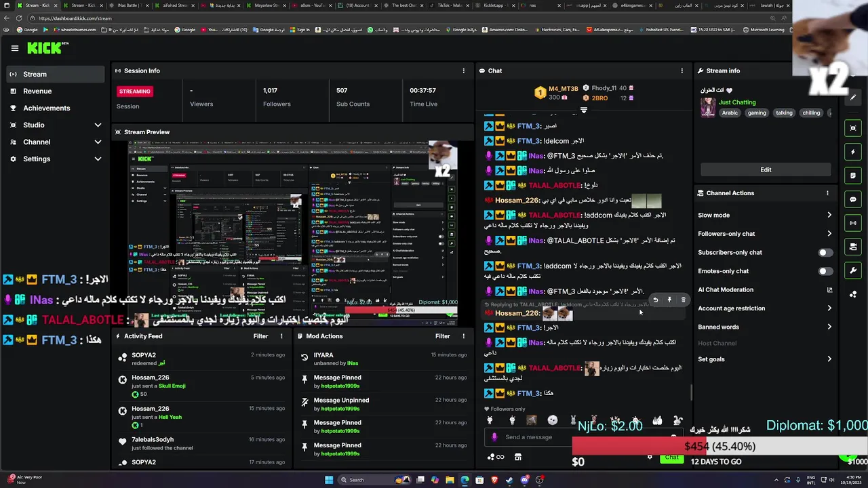868x488 pixels.
Task: Toggle the stream preview widget icon
Action: point(853,128)
